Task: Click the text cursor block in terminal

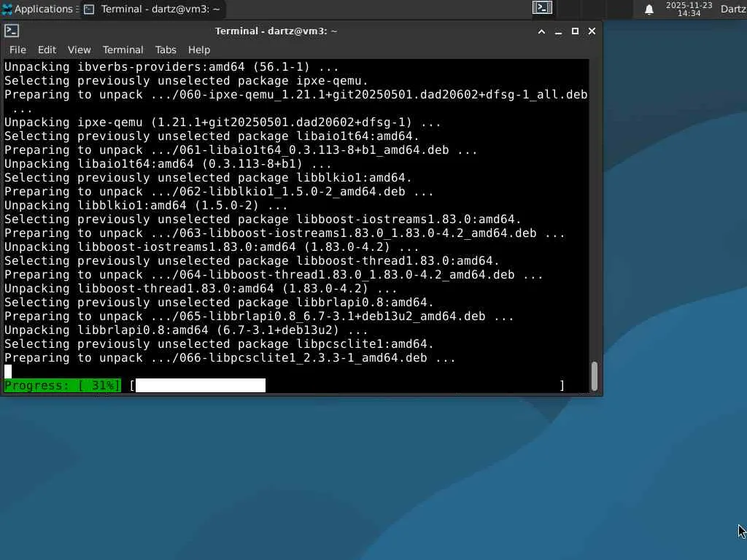Action: [x=7, y=371]
